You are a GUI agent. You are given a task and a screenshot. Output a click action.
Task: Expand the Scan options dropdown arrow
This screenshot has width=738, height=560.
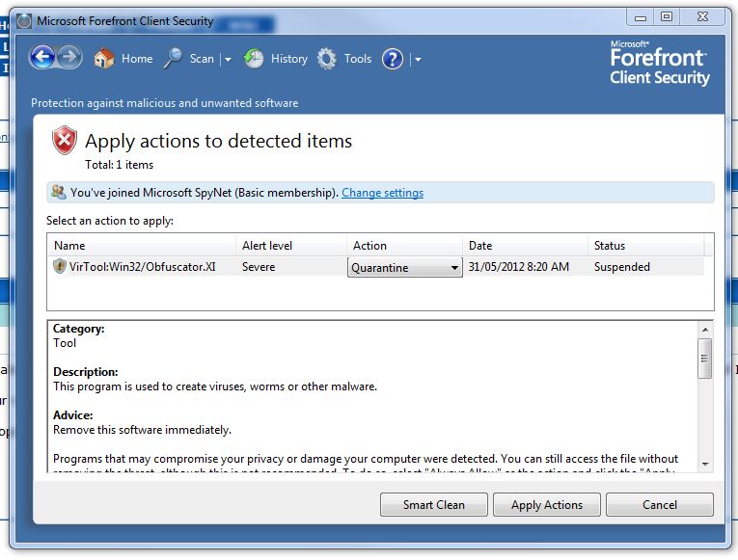point(228,60)
